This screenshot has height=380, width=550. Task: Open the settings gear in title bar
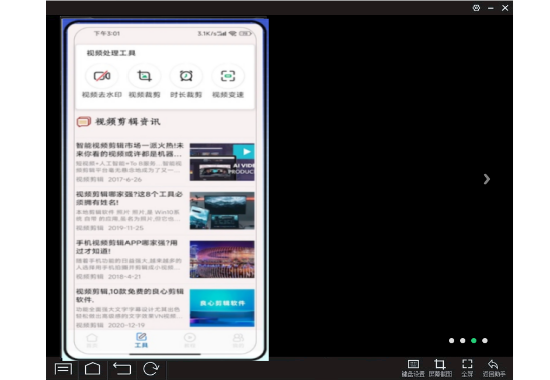[x=476, y=8]
